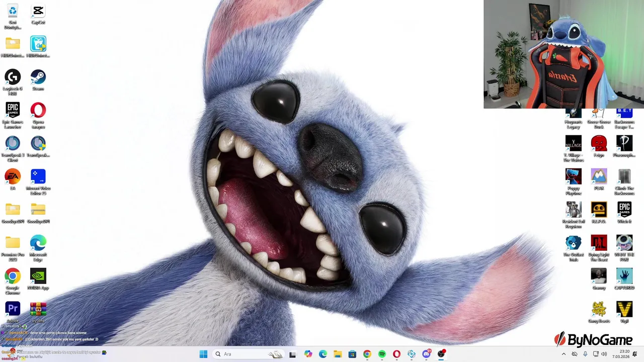Open the Windows Start menu
The image size is (644, 362).
point(203,354)
